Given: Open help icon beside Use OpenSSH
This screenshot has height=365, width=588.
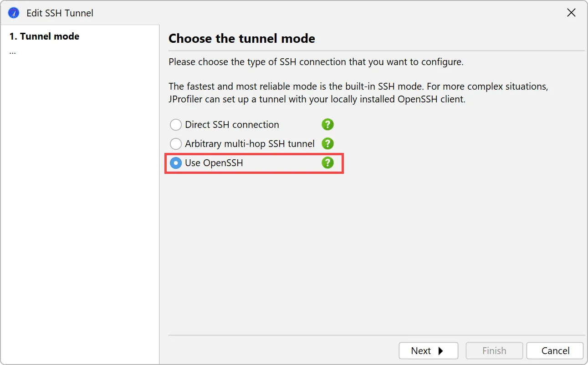Looking at the screenshot, I should tap(327, 163).
